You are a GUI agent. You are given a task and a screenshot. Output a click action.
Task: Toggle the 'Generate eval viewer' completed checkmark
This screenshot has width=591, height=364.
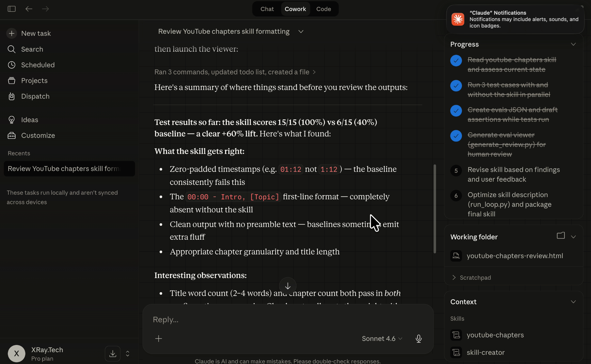456,136
